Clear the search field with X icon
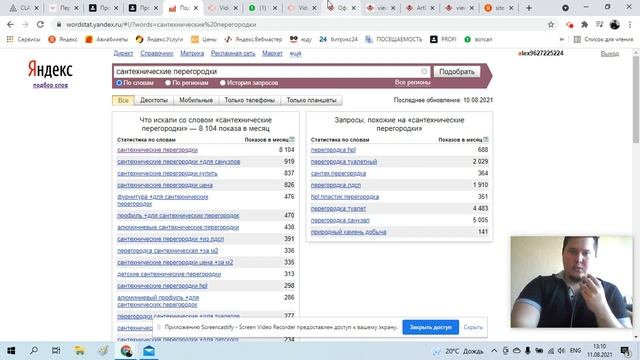The height and width of the screenshot is (360, 640). [x=424, y=71]
